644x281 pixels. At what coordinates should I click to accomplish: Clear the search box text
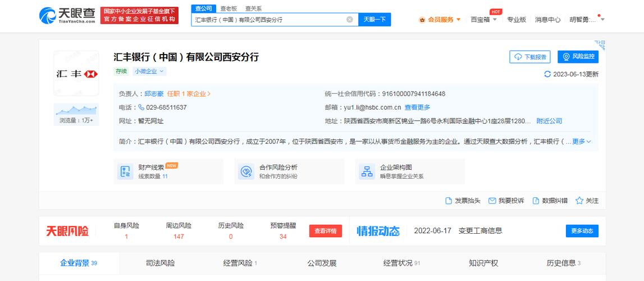pyautogui.click(x=350, y=19)
